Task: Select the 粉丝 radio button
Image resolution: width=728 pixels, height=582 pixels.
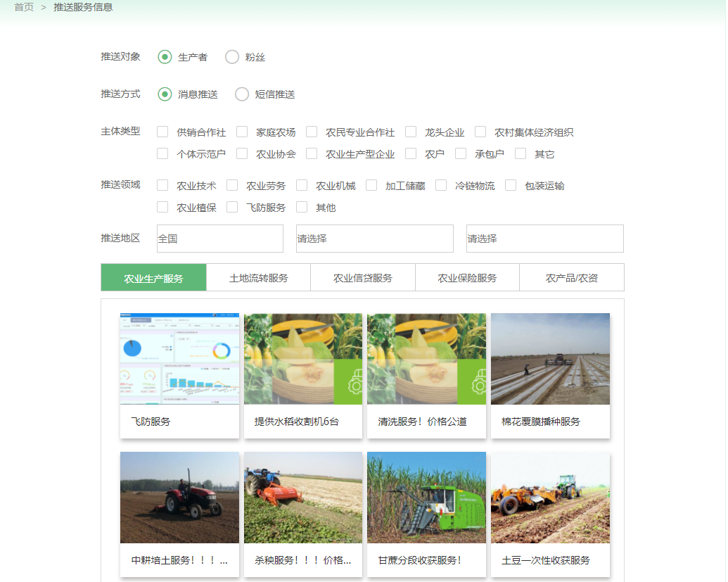Action: (232, 57)
